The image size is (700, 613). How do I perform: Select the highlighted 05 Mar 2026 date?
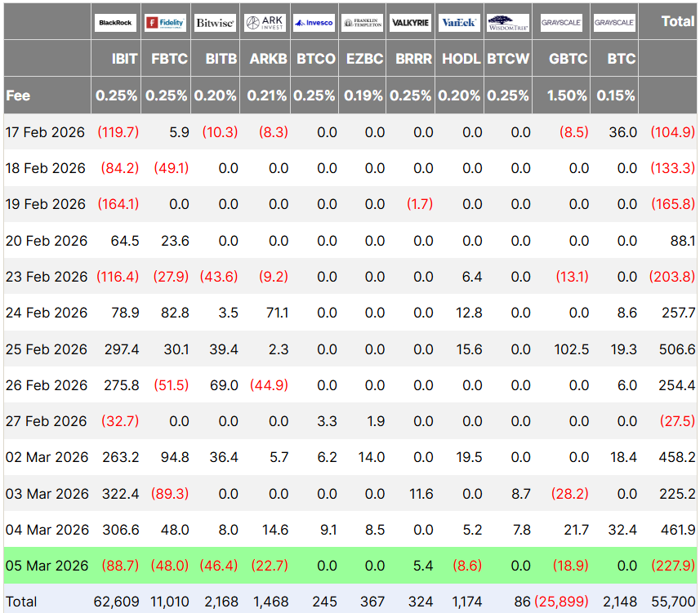46,565
